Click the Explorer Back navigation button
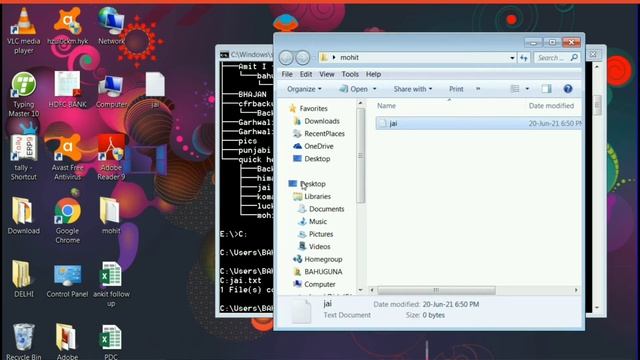Viewport: 640px width, 360px height. click(286, 58)
